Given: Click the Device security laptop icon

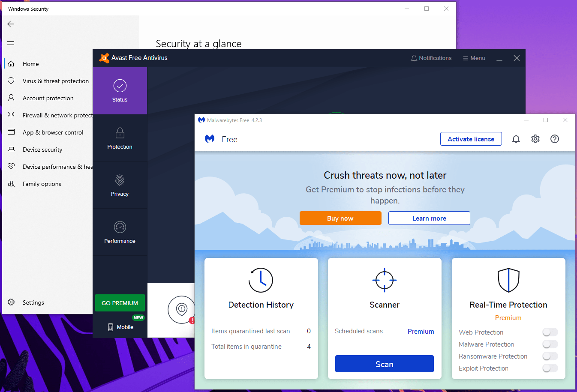Looking at the screenshot, I should (11, 149).
